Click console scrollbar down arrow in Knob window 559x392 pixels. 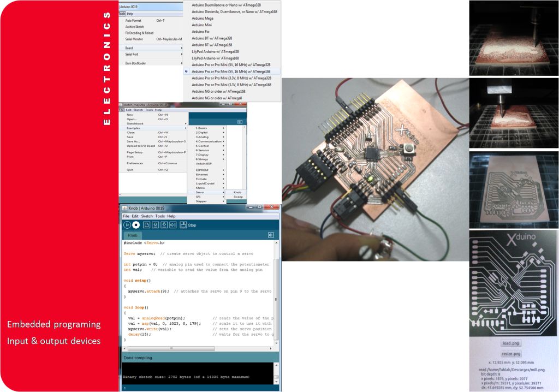(276, 382)
